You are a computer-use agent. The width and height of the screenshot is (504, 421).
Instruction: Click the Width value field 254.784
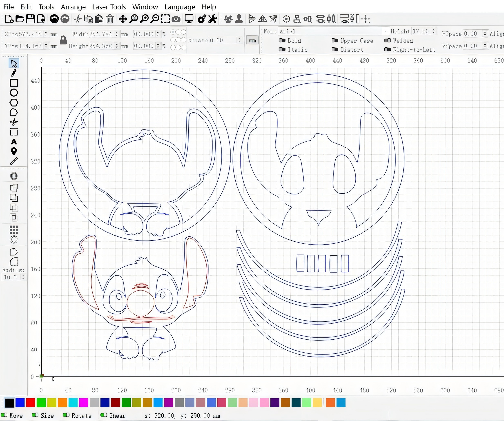[101, 34]
